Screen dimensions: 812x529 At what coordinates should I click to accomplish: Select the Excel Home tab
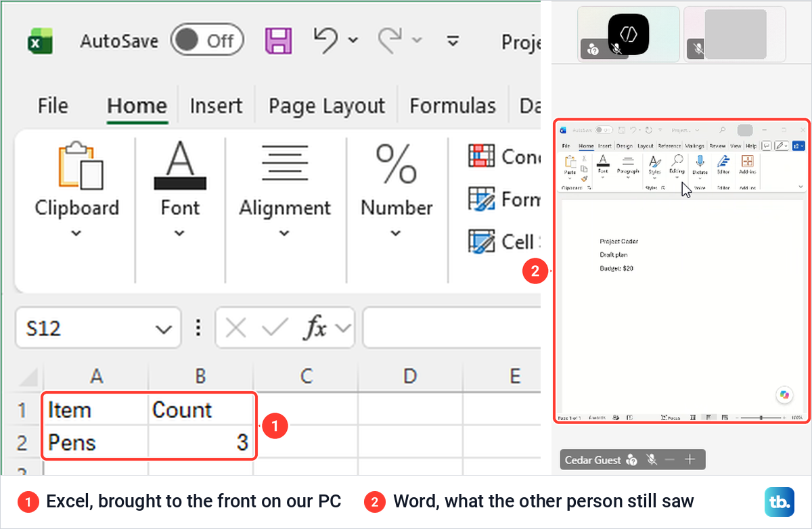(x=137, y=106)
